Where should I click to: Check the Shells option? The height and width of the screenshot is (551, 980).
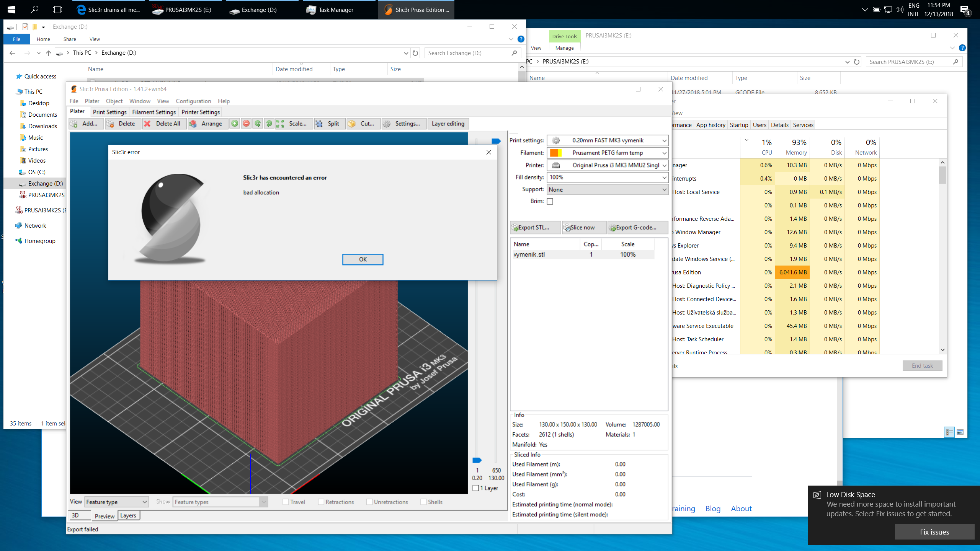point(423,502)
